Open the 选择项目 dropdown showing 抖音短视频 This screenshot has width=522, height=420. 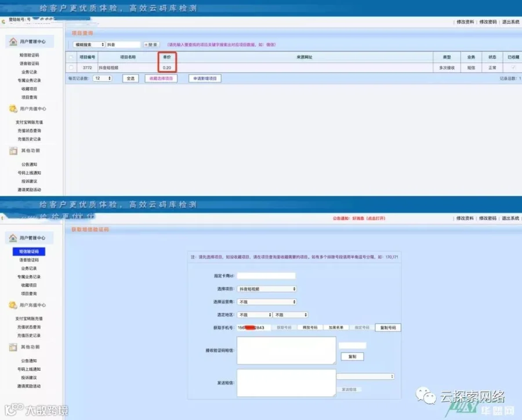coord(267,289)
